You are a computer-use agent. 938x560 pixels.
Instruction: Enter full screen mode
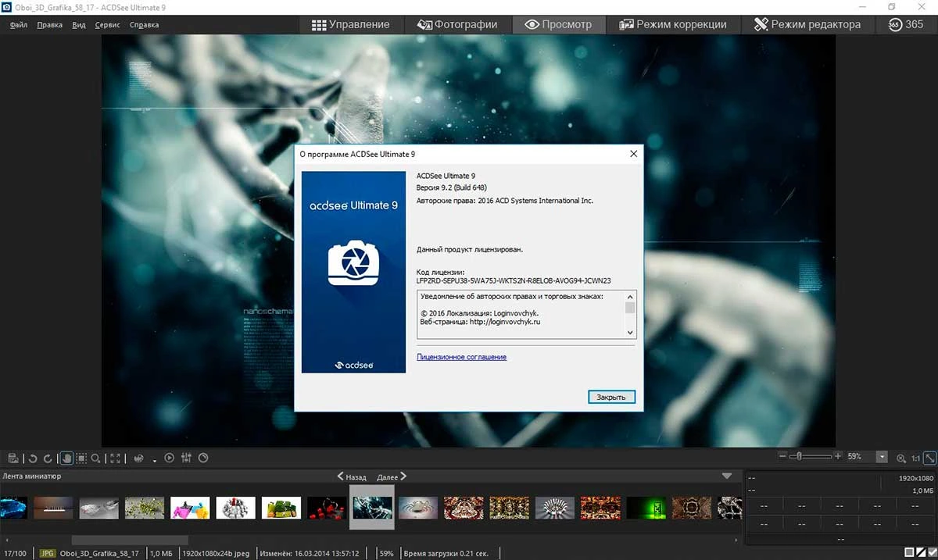116,458
